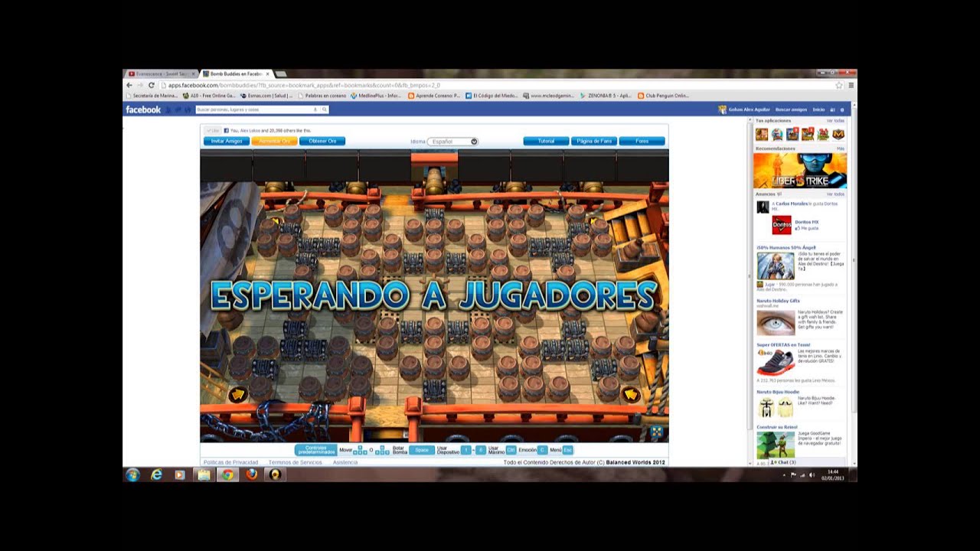
Task: Open the Liber Strike recommendation banner
Action: [x=800, y=170]
